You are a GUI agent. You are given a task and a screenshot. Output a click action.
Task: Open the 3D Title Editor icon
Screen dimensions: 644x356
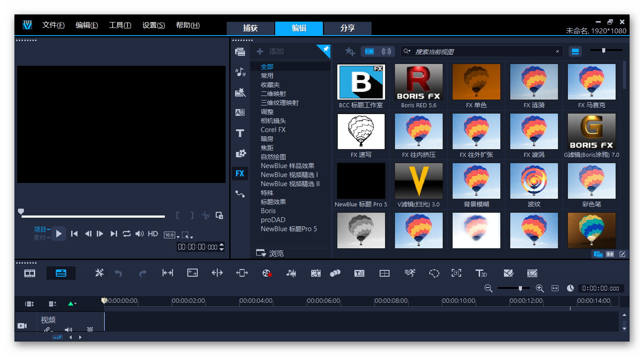[x=481, y=273]
